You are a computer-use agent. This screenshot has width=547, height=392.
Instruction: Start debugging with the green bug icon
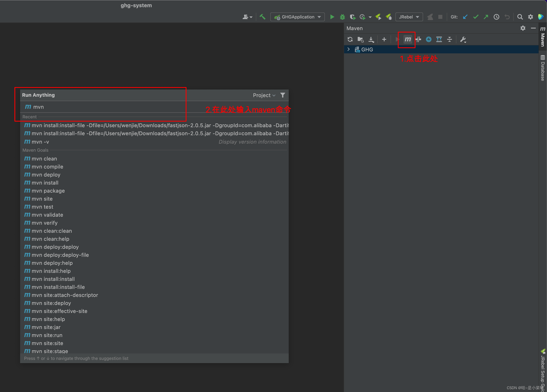342,17
